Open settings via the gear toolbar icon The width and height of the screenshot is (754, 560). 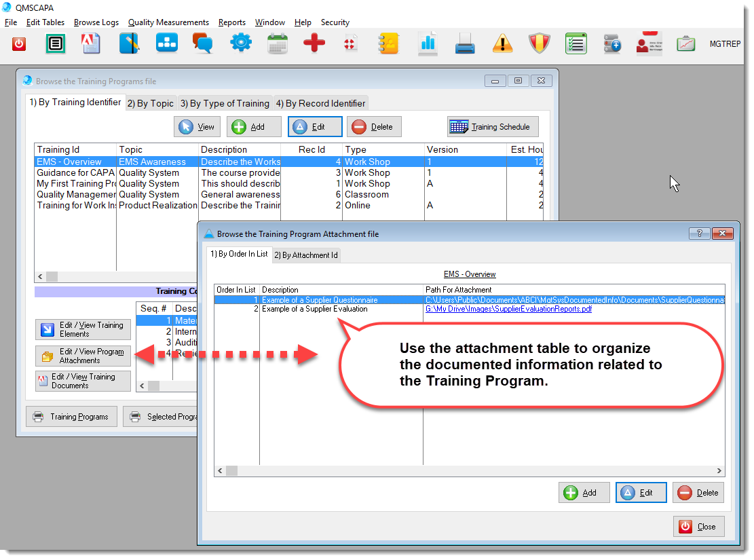[x=240, y=43]
